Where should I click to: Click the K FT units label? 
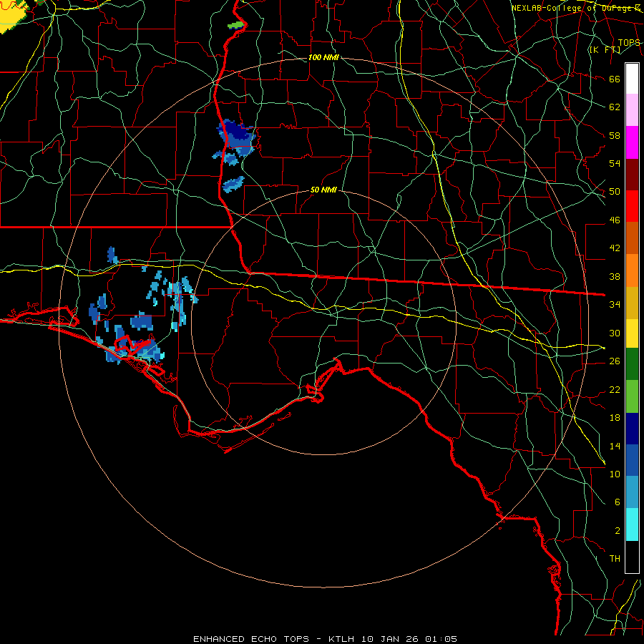pos(605,50)
